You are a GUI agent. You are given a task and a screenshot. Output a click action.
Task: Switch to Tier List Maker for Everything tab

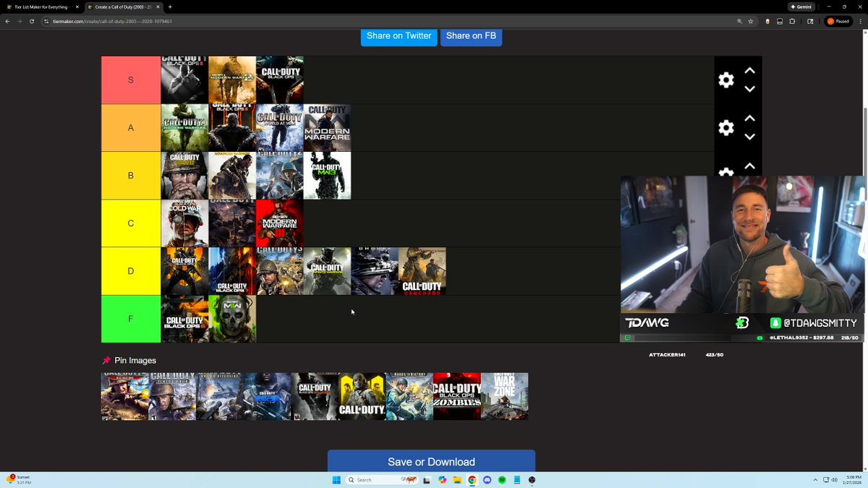(x=43, y=7)
